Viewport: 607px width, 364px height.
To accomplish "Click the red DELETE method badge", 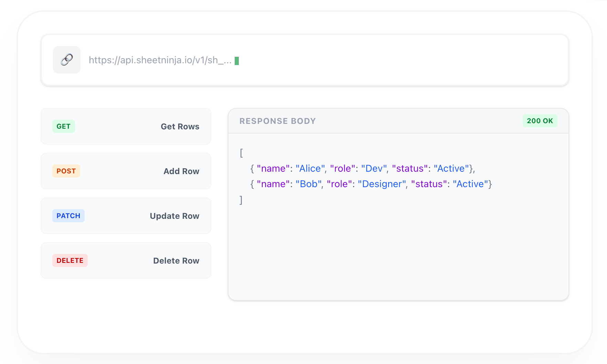I will [x=70, y=260].
